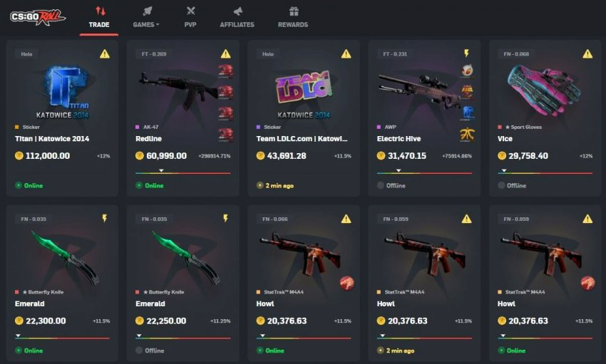
Task: Click AK-47 Redline item name
Action: (149, 139)
